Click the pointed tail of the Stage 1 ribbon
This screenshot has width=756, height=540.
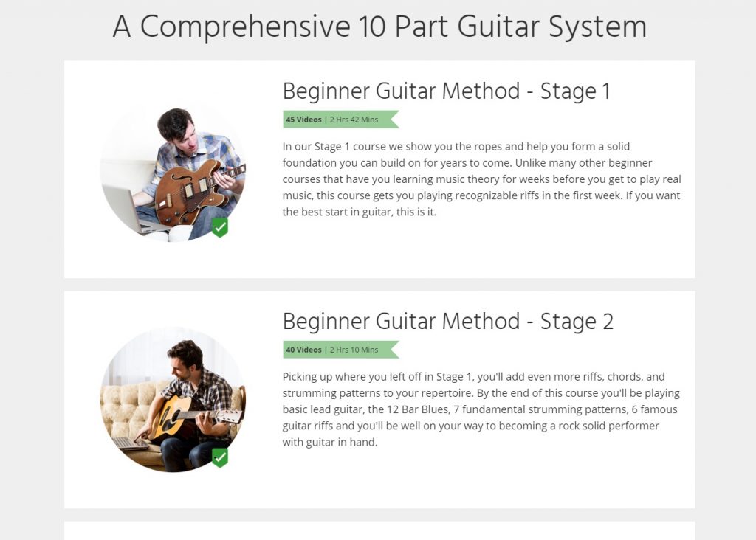(x=394, y=120)
